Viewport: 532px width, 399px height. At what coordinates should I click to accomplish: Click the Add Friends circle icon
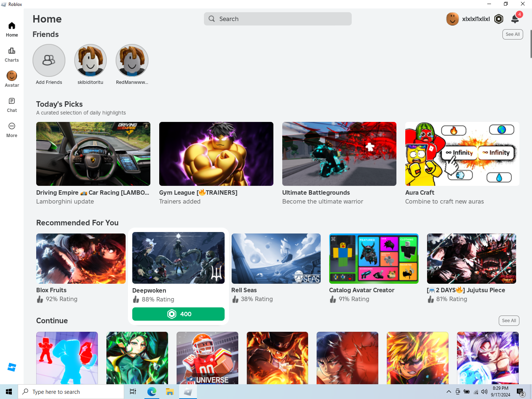49,60
